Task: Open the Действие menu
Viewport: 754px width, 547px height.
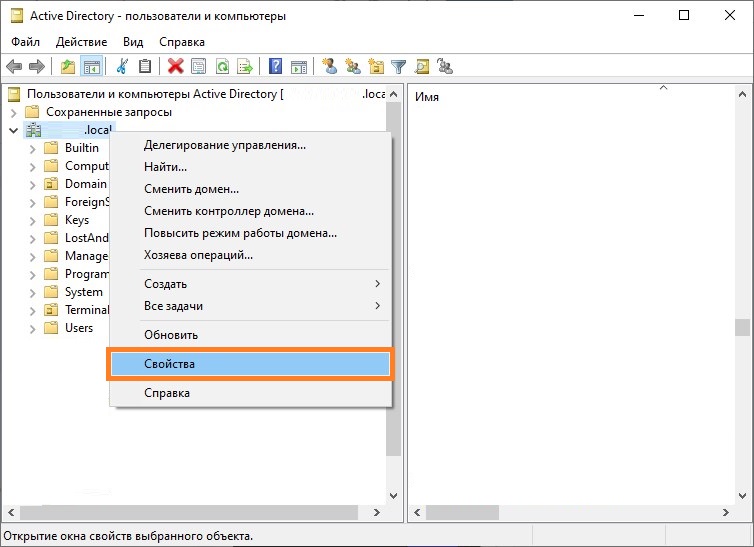Action: click(x=81, y=42)
